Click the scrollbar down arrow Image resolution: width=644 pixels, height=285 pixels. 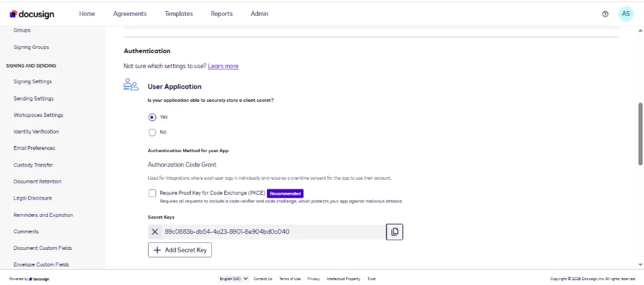[x=641, y=265]
